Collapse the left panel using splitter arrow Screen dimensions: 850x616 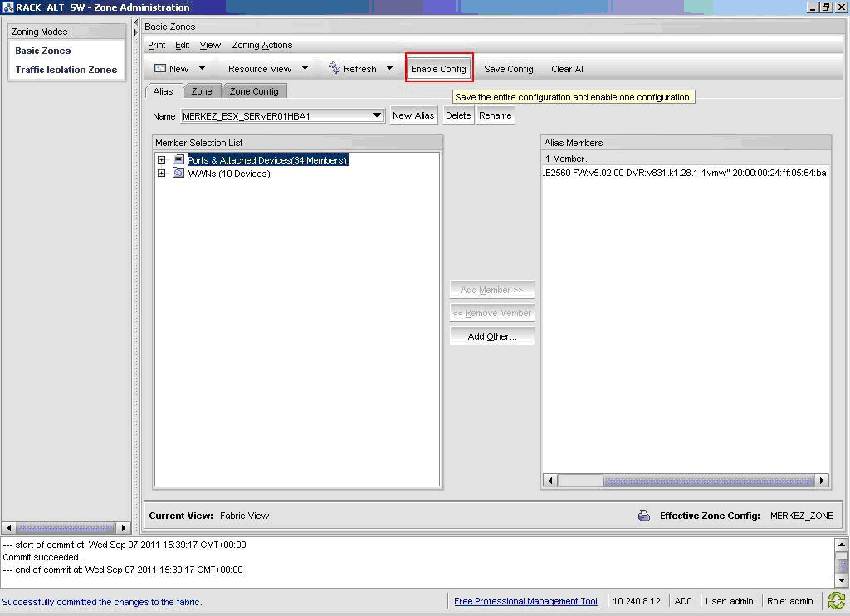(136, 22)
